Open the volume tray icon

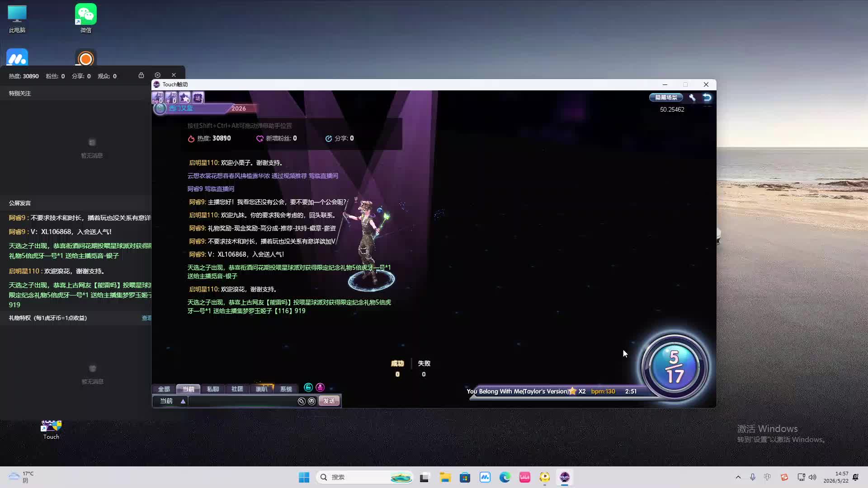coord(812,478)
